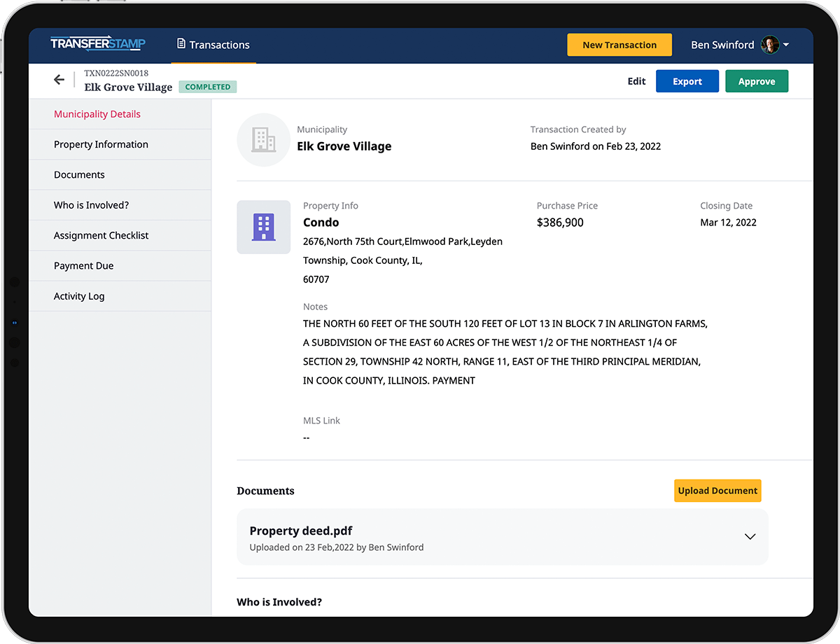Click the $386,900 purchase price
Image resolution: width=840 pixels, height=644 pixels.
(x=560, y=223)
